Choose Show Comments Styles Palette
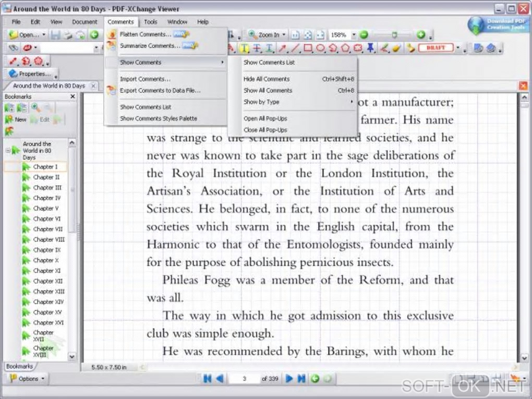This screenshot has width=532, height=399. point(166,118)
